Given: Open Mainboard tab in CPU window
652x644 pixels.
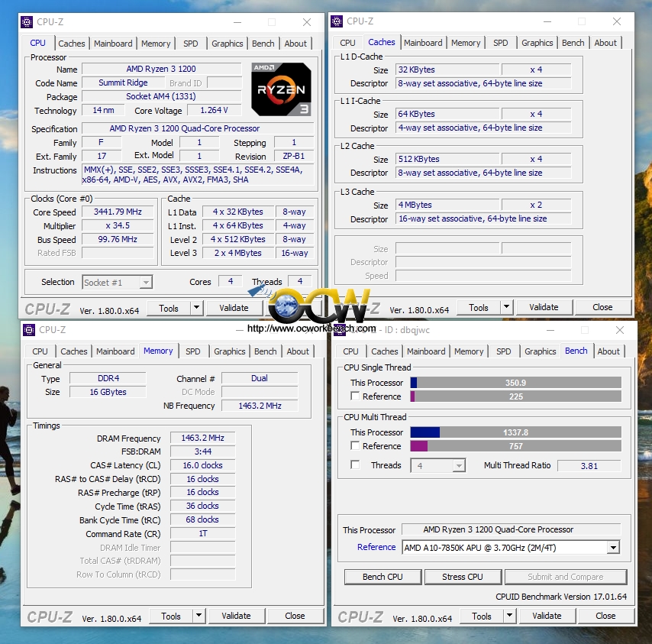Looking at the screenshot, I should (x=113, y=44).
